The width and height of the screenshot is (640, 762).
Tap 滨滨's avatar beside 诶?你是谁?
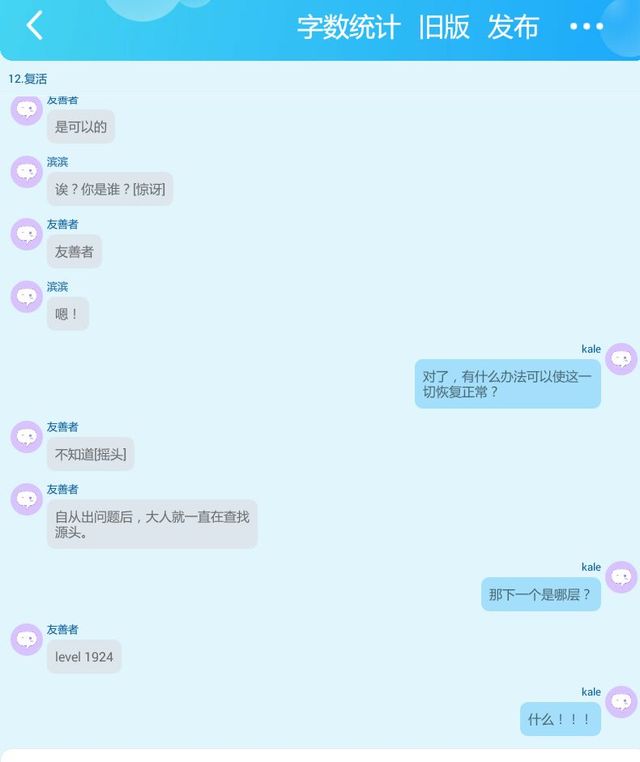click(27, 172)
